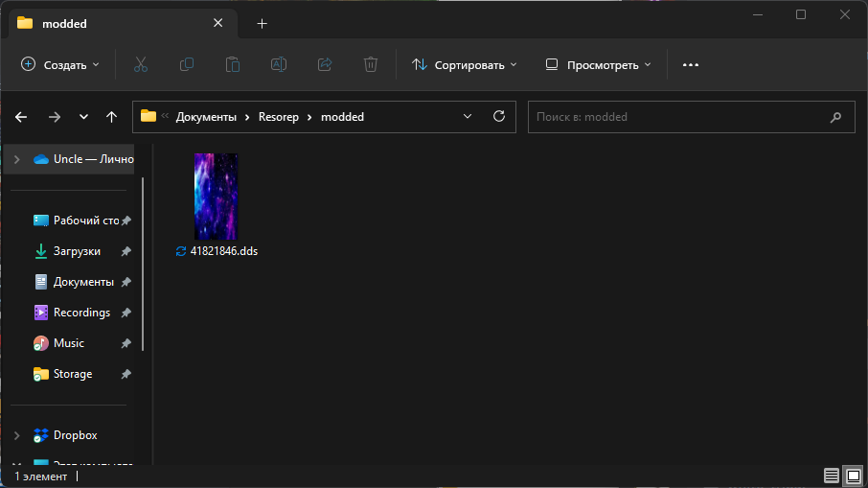Open recent locations dropdown arrow
868x488 pixels.
tap(83, 117)
